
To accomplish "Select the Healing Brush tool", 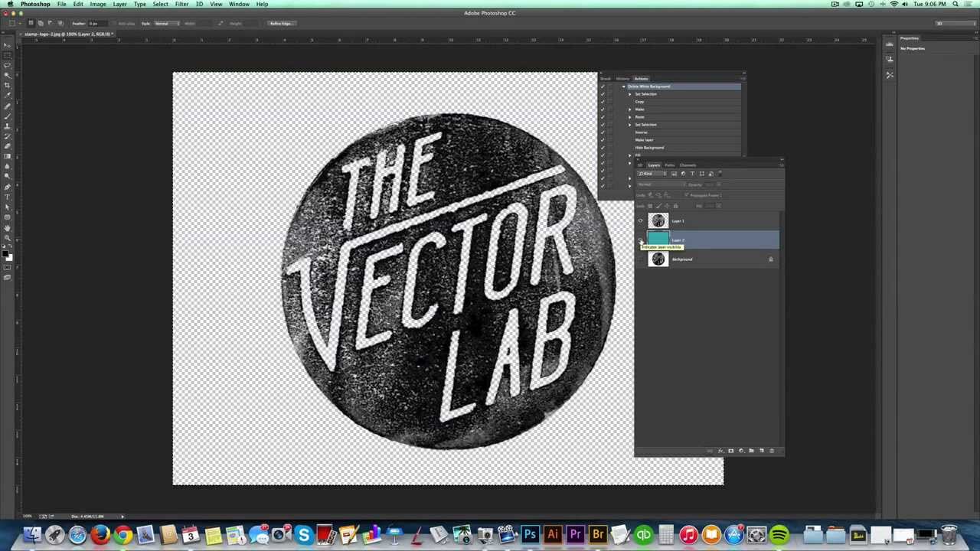I will tap(8, 106).
